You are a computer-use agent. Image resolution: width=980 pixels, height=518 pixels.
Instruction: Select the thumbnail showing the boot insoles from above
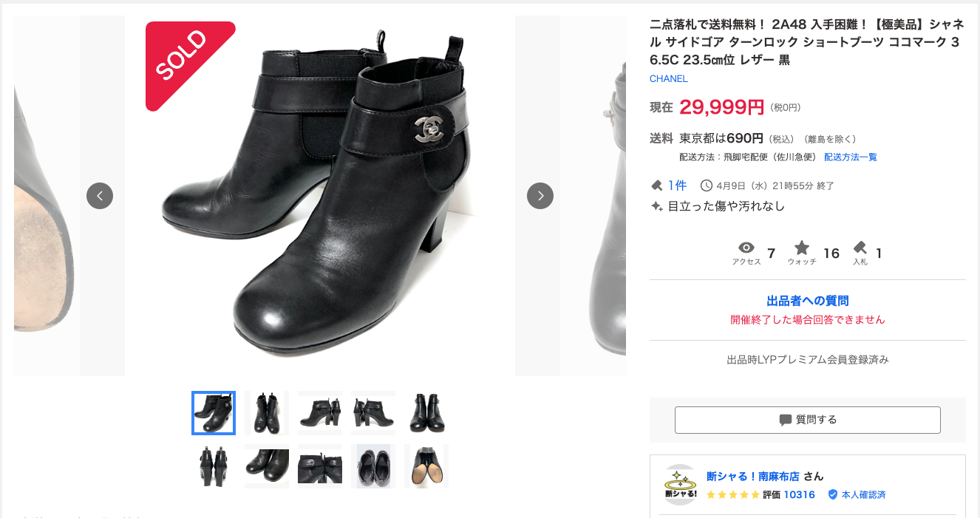[x=373, y=466]
